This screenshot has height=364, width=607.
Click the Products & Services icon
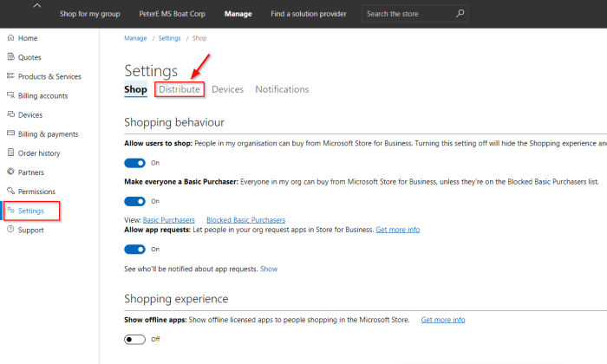tap(10, 76)
